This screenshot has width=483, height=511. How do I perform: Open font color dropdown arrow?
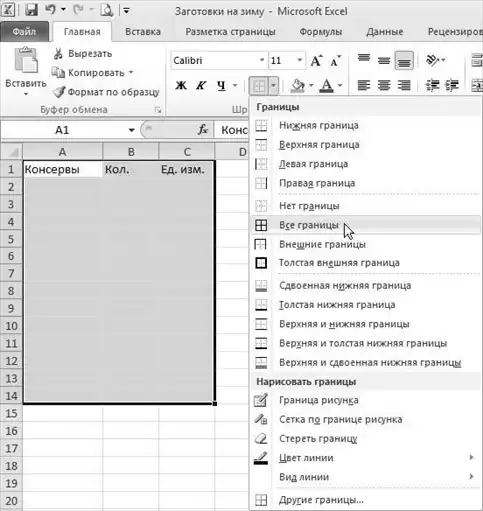pyautogui.click(x=340, y=86)
